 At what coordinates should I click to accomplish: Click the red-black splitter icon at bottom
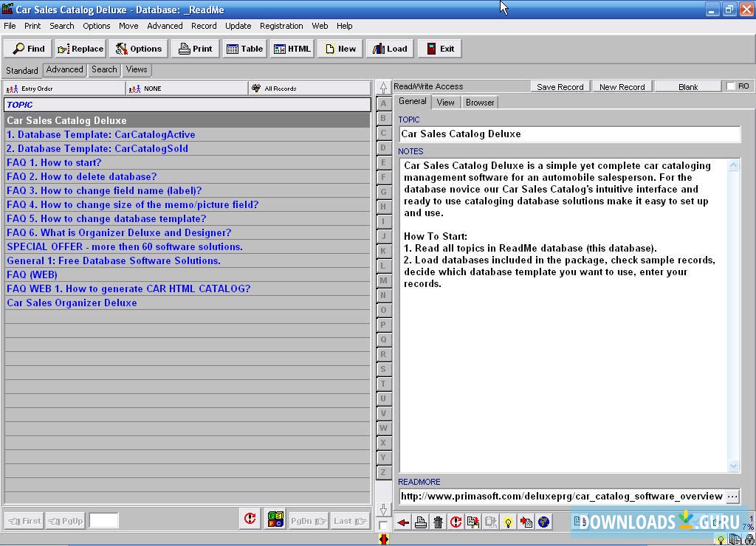click(384, 539)
